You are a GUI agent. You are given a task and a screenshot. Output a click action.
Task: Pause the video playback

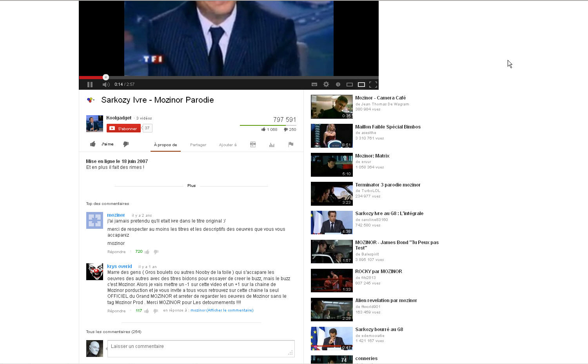tap(90, 84)
